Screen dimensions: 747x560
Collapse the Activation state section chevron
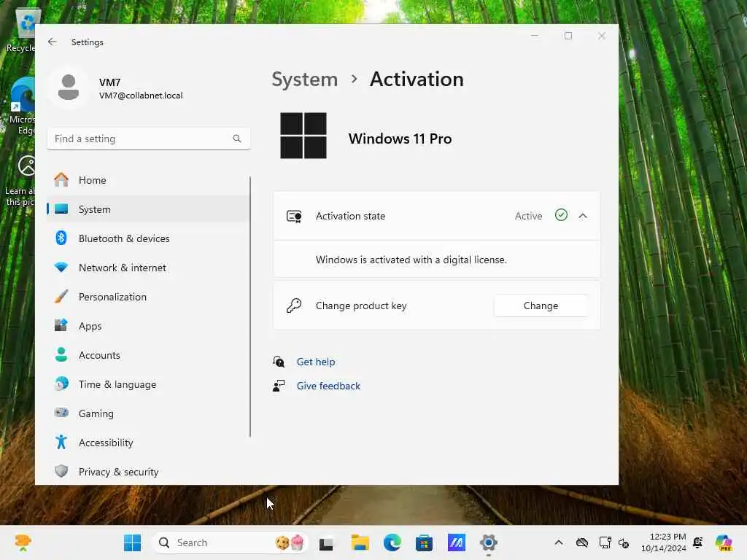click(x=583, y=216)
